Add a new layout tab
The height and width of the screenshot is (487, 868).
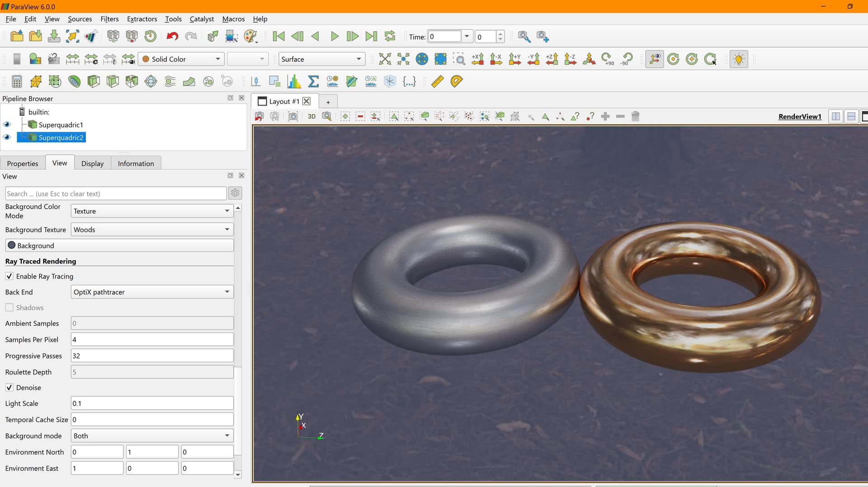pos(328,102)
